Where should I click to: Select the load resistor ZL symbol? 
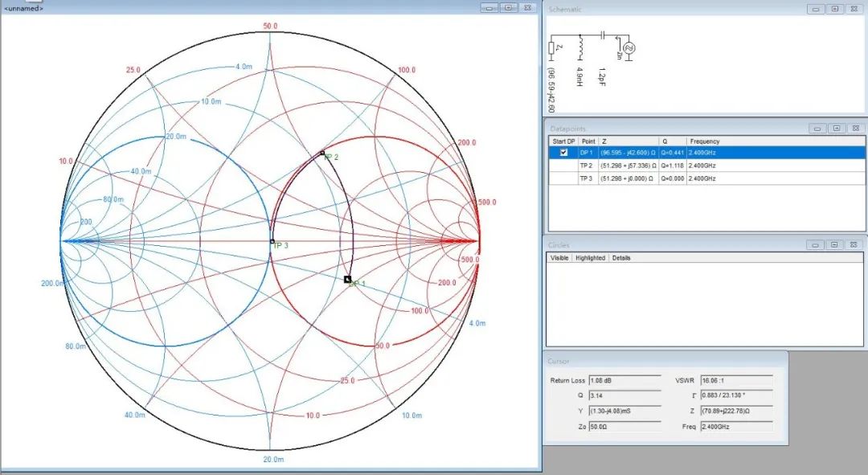tap(552, 47)
